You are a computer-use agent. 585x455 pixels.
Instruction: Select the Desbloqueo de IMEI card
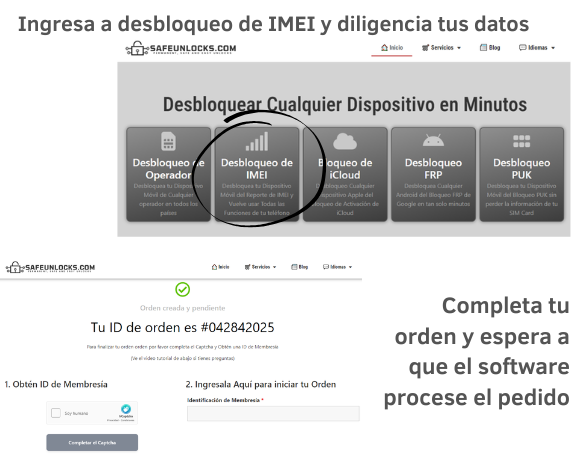tap(257, 174)
